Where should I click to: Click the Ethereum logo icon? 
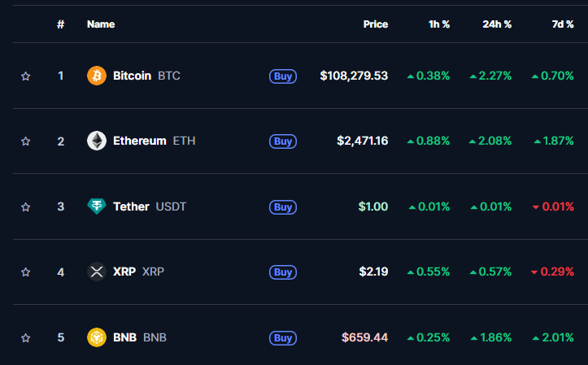pyautogui.click(x=97, y=141)
